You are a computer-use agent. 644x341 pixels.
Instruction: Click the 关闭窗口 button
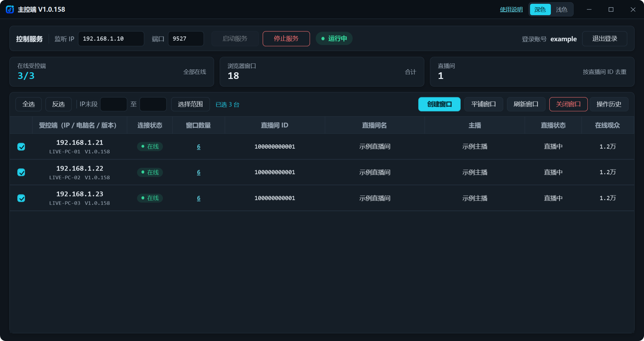tap(568, 104)
